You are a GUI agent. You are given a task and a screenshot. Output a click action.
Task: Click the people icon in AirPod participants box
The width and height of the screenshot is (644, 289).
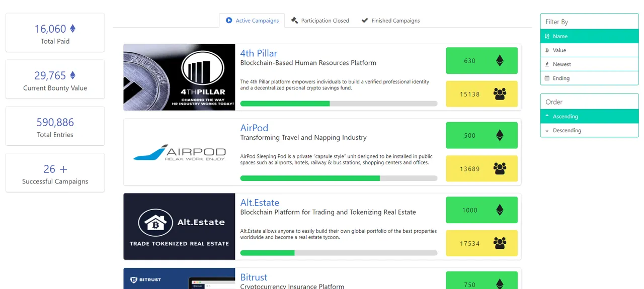(500, 169)
